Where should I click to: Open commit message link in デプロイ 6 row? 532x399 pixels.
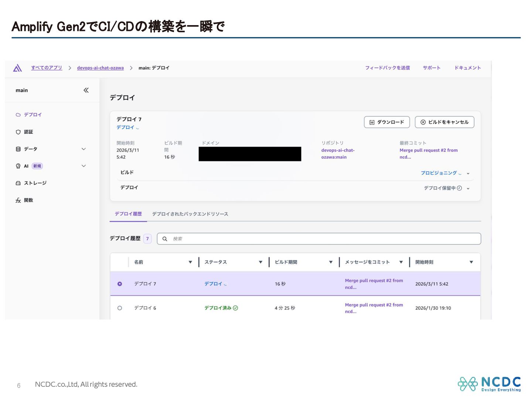(374, 308)
